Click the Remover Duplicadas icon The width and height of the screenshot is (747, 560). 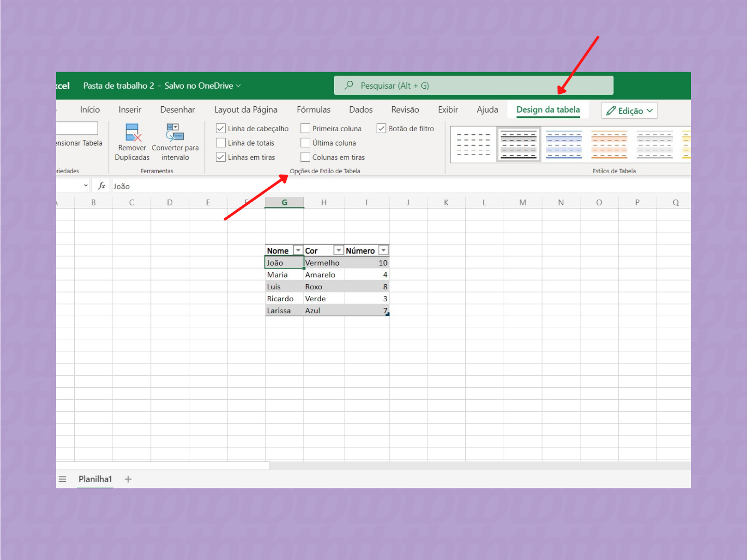coord(133,133)
